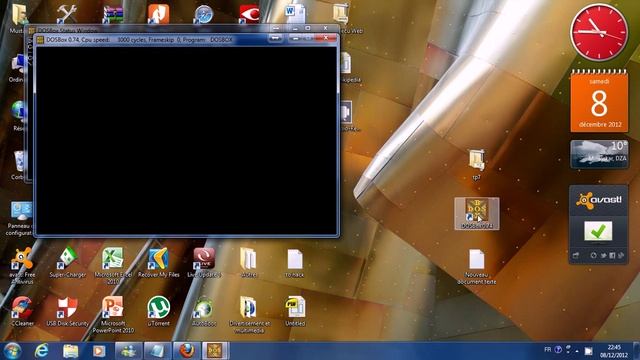Click the Facebook icon in avast! gadget

(x=612, y=256)
